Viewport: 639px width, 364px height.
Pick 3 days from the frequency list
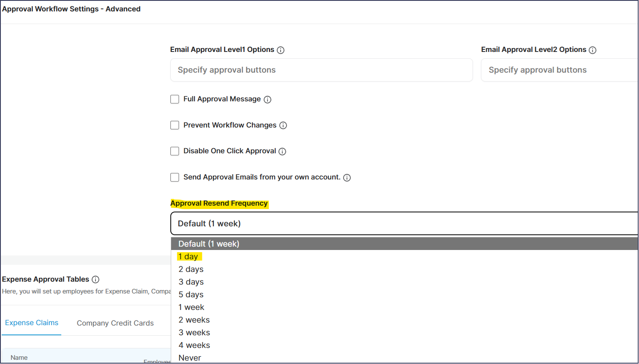pos(405,282)
